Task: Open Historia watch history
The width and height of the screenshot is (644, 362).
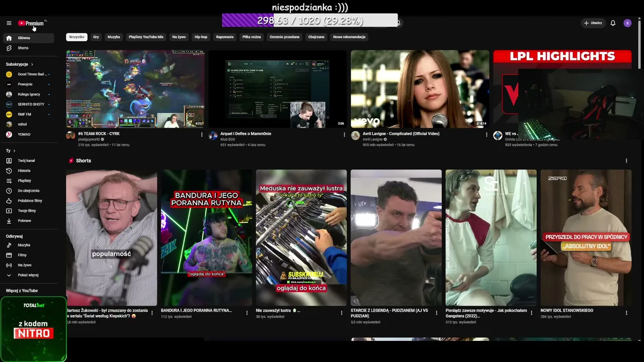Action: [x=29, y=170]
